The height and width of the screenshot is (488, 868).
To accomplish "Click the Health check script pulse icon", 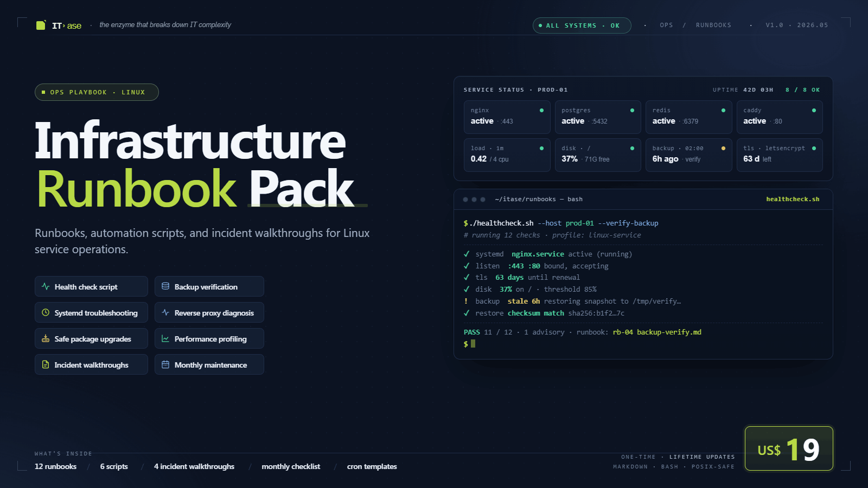I will tap(46, 286).
